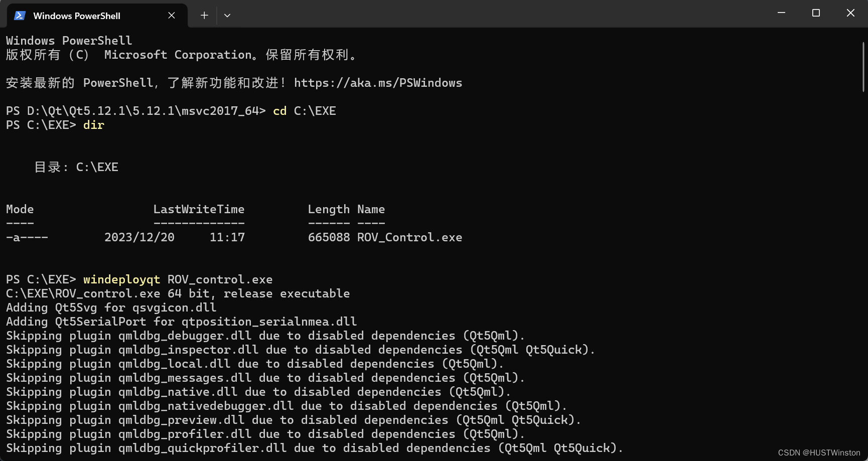Click the windeployqt command text

(x=121, y=279)
